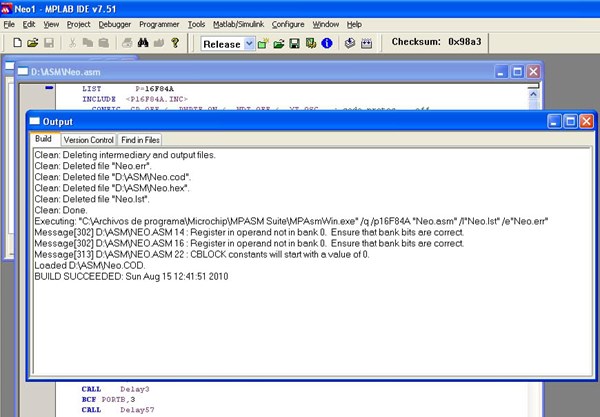Click the Cut scissors icon

(x=72, y=42)
